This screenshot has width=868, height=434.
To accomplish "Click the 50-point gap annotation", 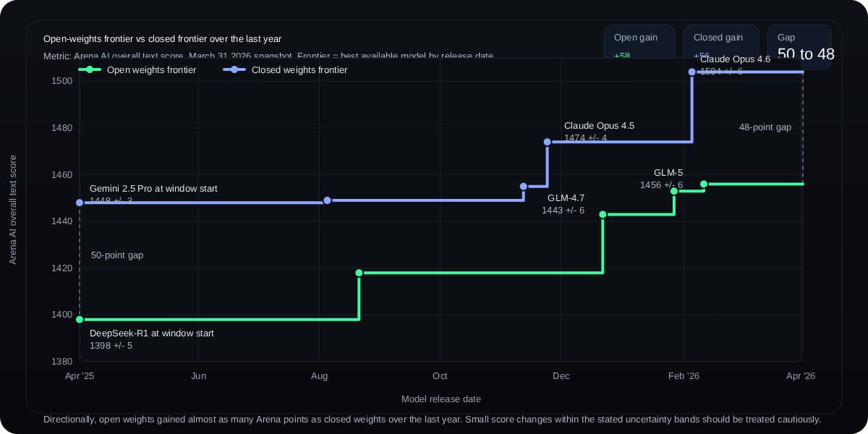I will pos(117,255).
